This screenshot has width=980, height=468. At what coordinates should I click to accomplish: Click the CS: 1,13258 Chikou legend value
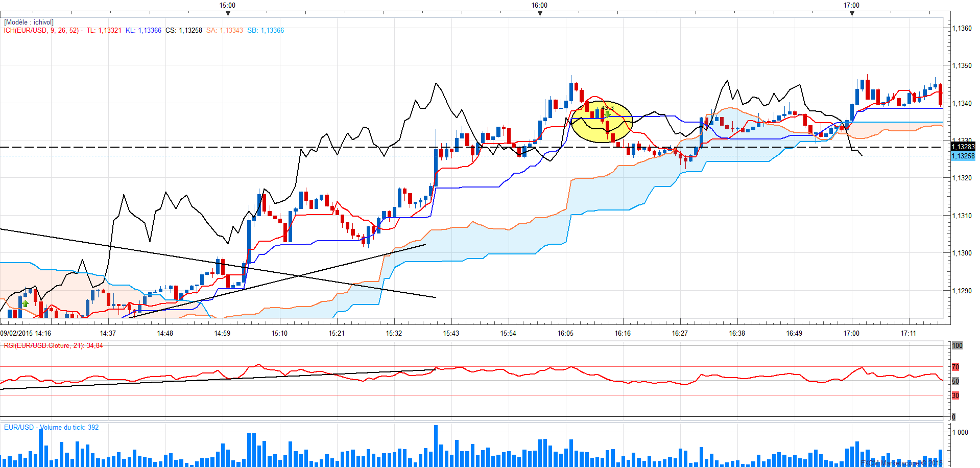click(184, 31)
